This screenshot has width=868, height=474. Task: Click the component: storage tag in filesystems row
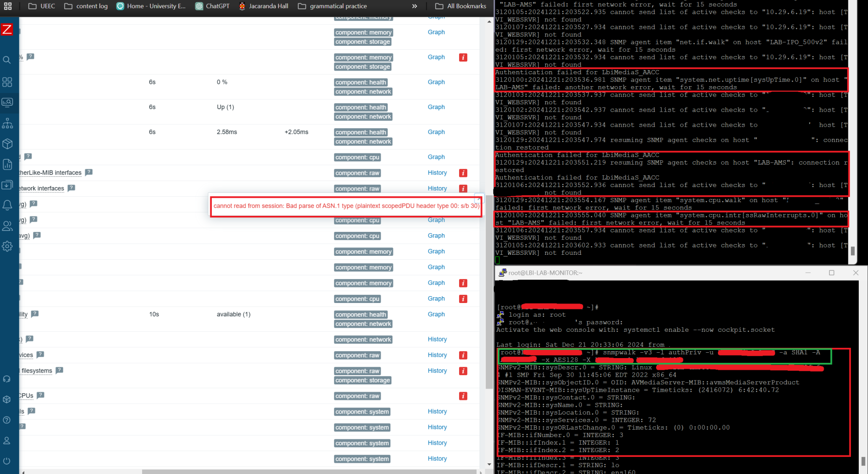(363, 380)
